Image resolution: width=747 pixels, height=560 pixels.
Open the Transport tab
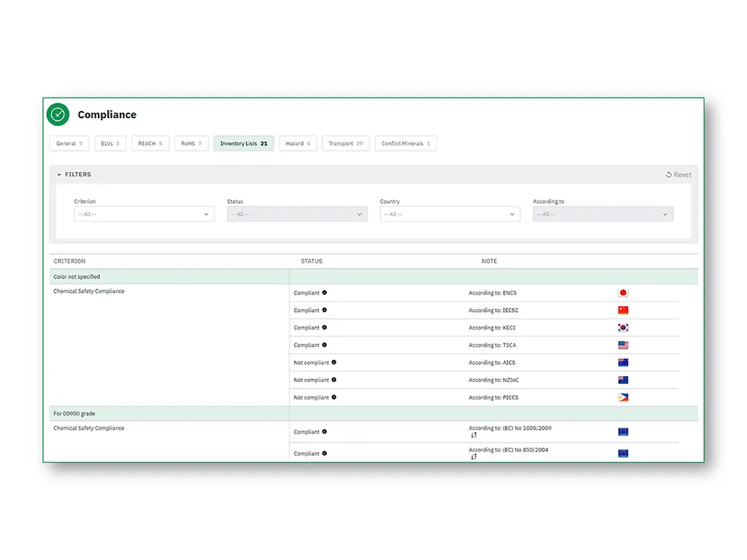click(x=345, y=144)
